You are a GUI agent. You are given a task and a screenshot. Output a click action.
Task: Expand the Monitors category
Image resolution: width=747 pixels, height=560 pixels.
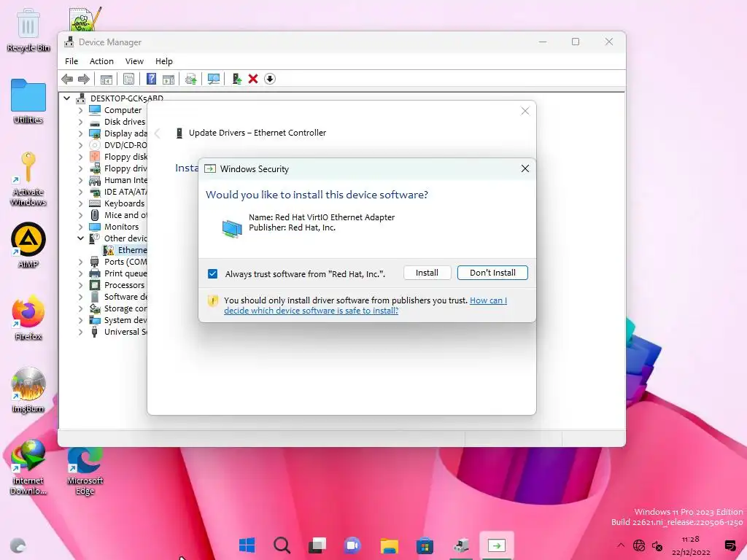[80, 227]
